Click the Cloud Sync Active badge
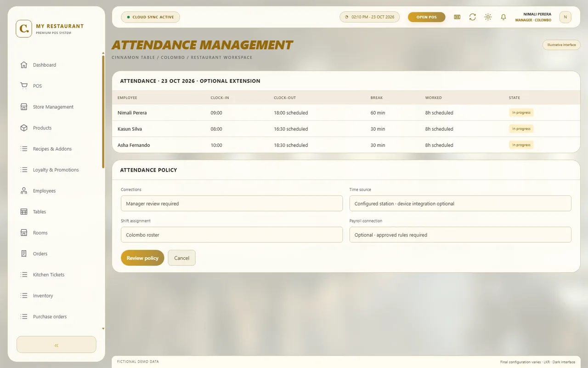Image resolution: width=588 pixels, height=368 pixels. click(x=150, y=17)
